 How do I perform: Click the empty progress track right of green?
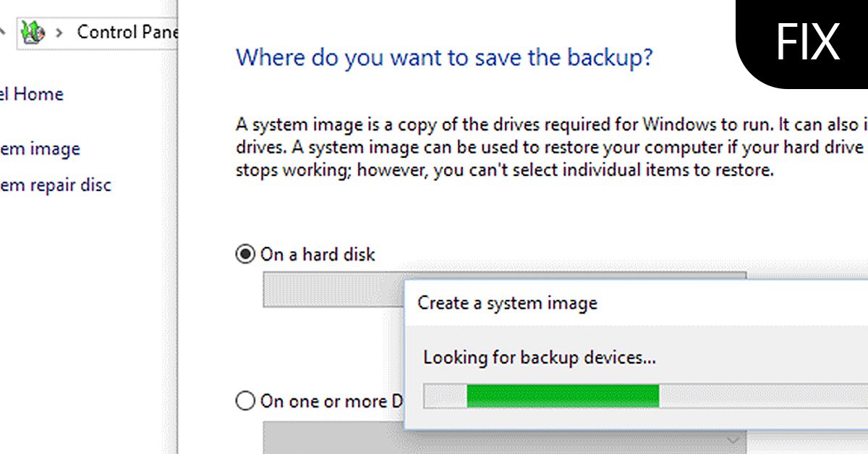coord(759,396)
